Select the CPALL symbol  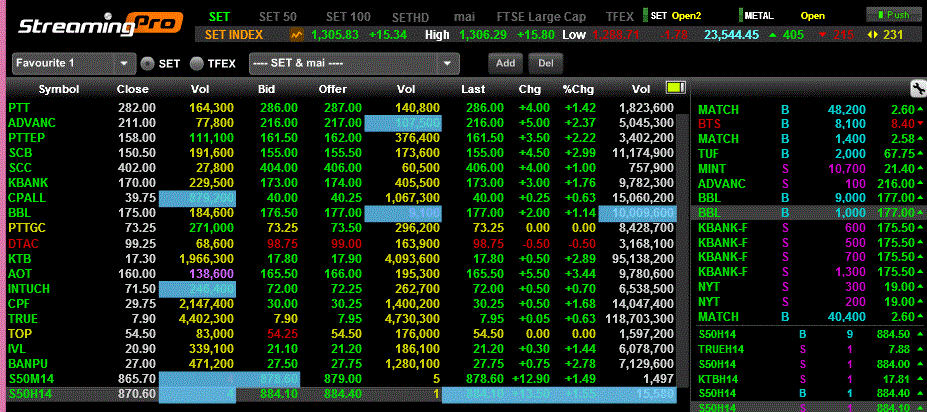click(27, 198)
